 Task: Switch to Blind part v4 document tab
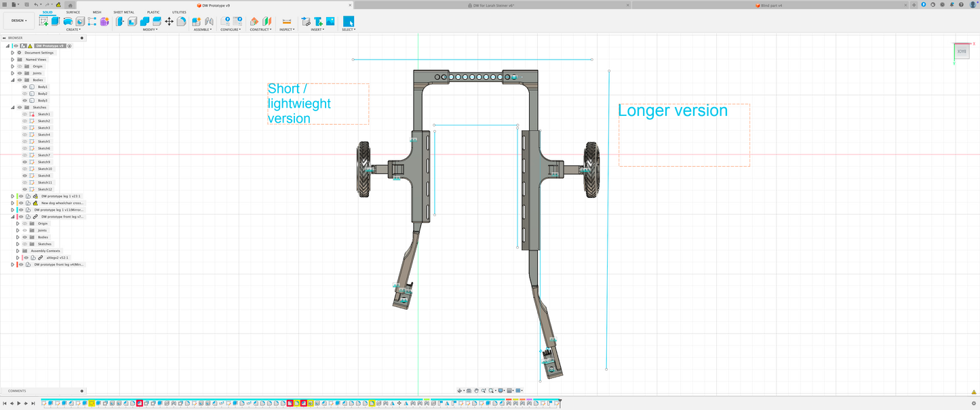click(770, 5)
